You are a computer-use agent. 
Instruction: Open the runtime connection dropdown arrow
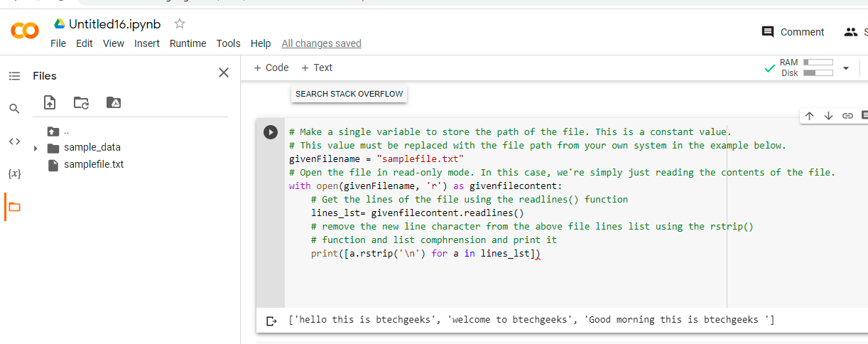[x=846, y=69]
